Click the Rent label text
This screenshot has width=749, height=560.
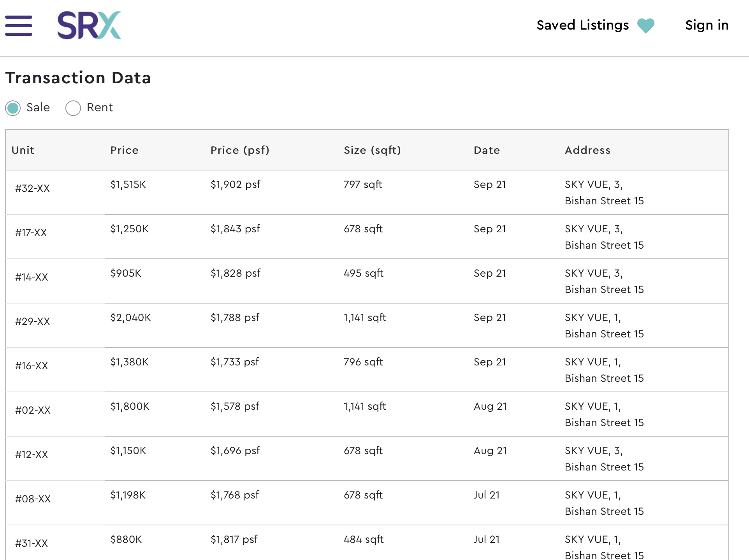100,107
